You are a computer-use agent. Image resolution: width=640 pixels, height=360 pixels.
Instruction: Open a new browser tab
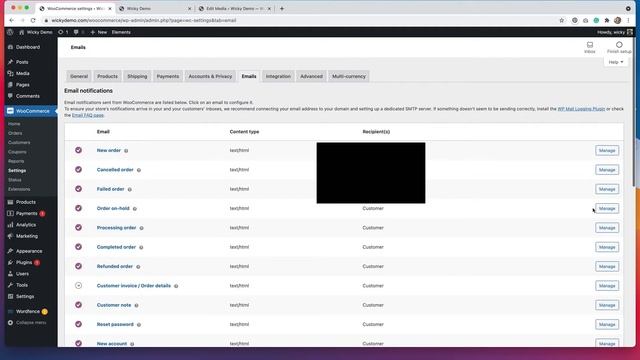click(282, 8)
